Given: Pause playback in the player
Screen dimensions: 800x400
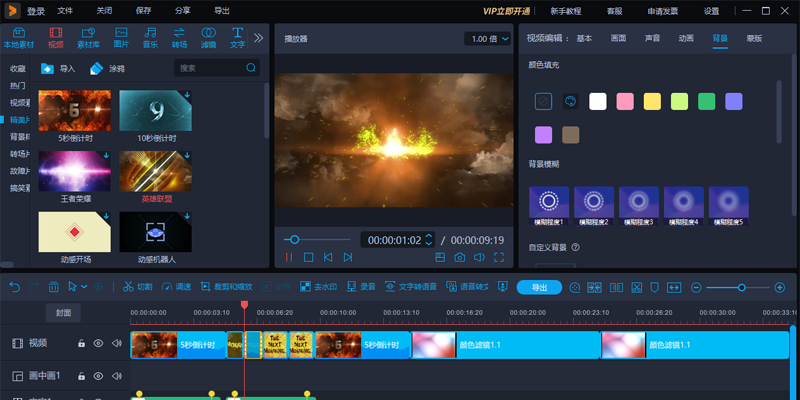Looking at the screenshot, I should (288, 257).
